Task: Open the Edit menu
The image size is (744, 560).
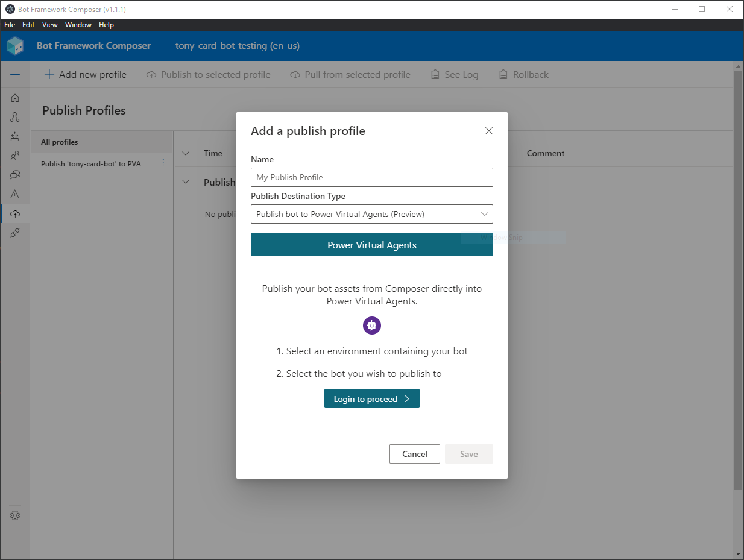Action: pos(28,25)
